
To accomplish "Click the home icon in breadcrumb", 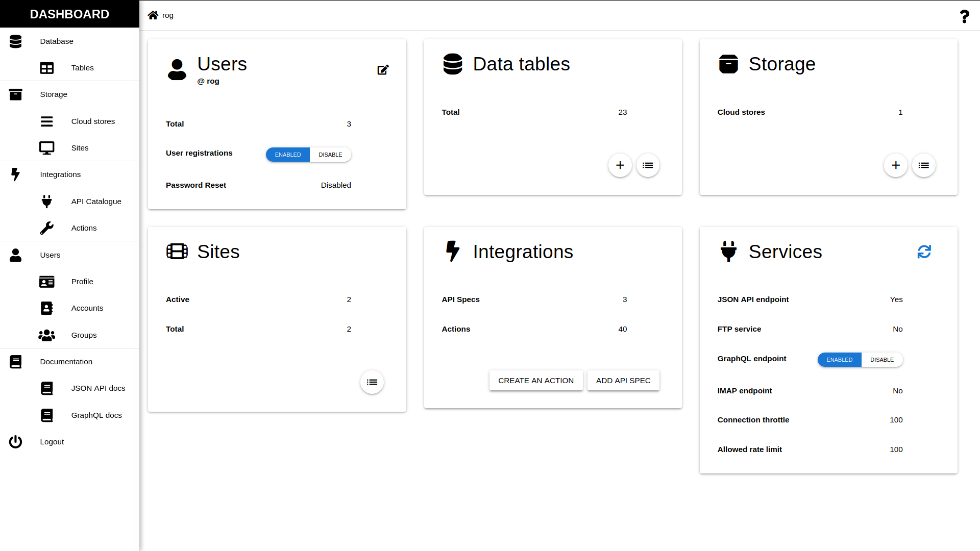I will pos(153,15).
